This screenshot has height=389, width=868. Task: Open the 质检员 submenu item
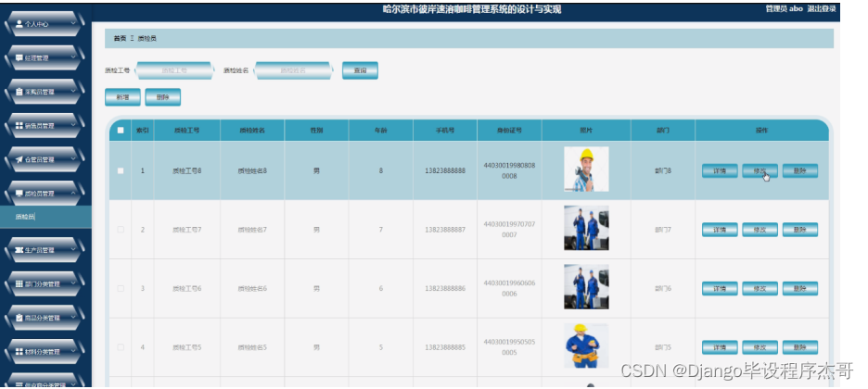click(45, 217)
